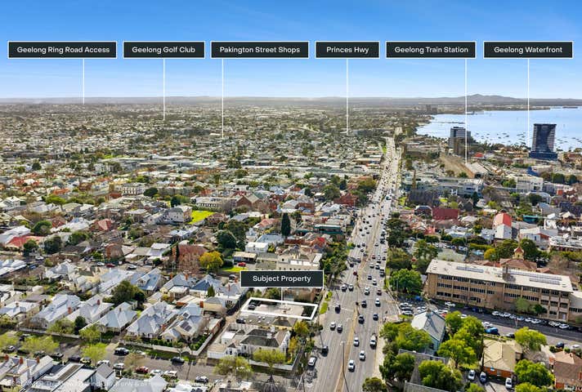Select the Geelong Golf Club label

click(163, 50)
